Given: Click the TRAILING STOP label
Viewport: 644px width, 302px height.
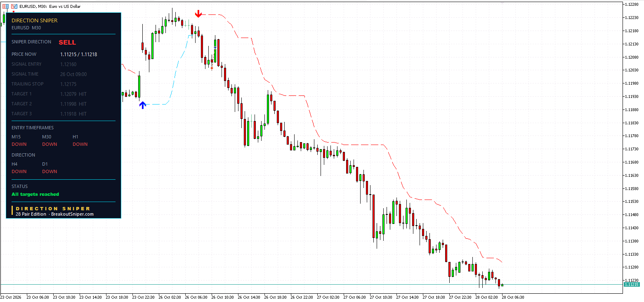Looking at the screenshot, I should click(x=28, y=84).
